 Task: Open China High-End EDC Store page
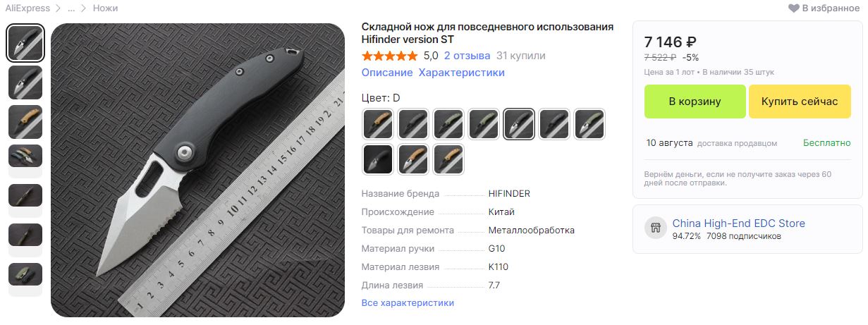pos(739,223)
